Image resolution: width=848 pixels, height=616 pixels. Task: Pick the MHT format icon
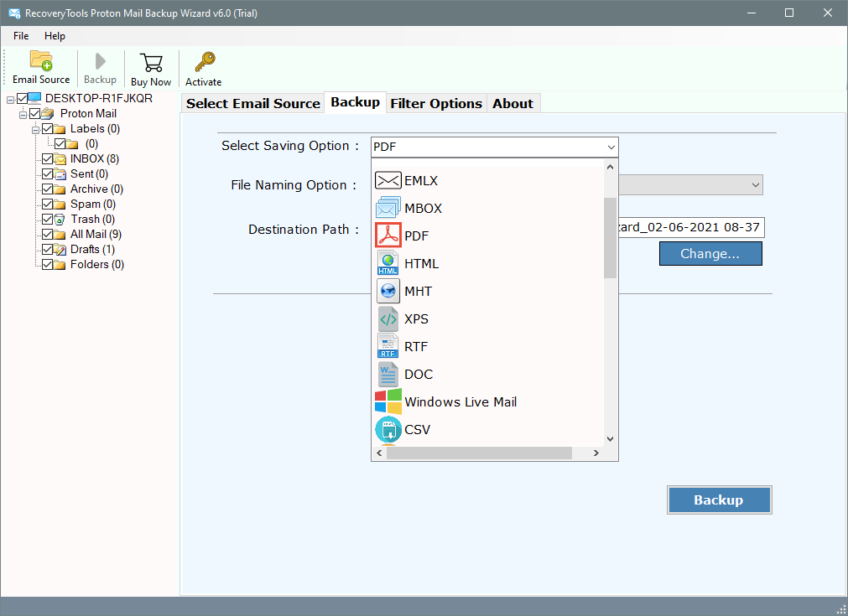(x=388, y=291)
